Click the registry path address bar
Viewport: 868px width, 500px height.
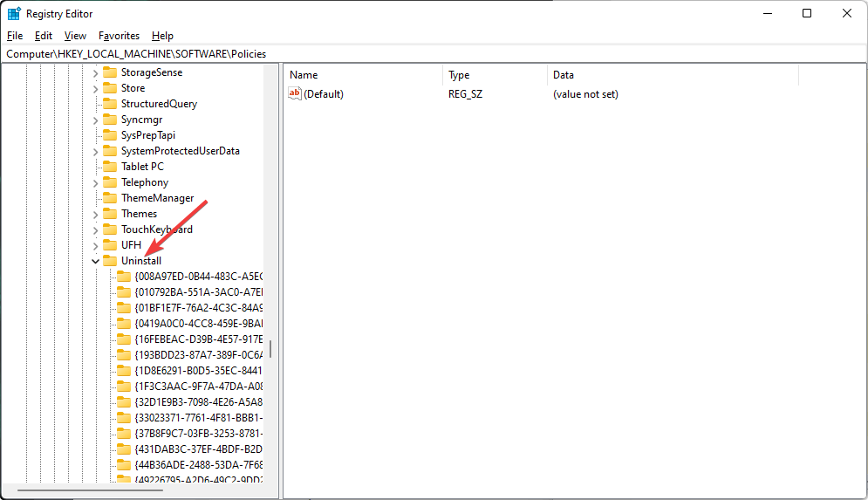(x=434, y=54)
